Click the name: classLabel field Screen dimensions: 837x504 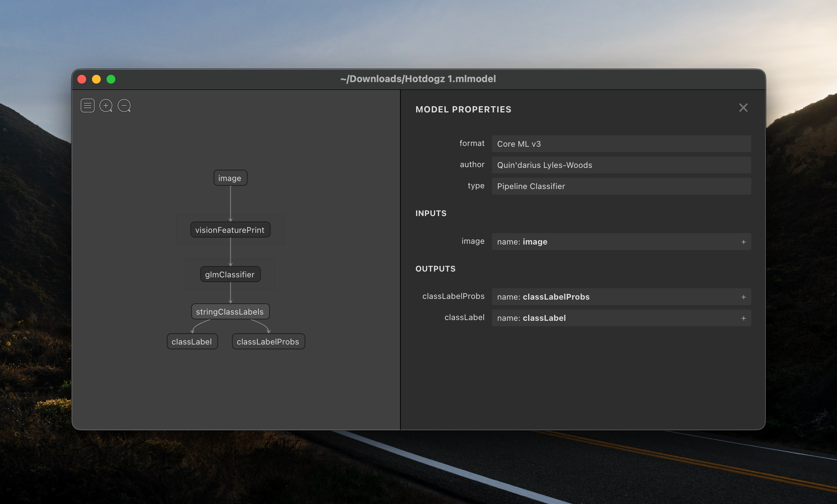[613, 318]
